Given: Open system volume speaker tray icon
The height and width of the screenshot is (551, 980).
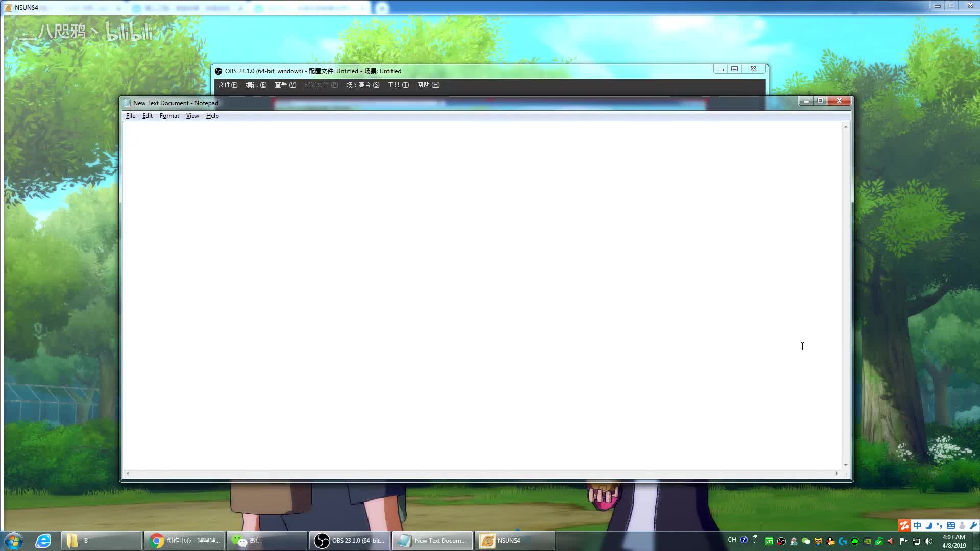Looking at the screenshot, I should (x=928, y=541).
